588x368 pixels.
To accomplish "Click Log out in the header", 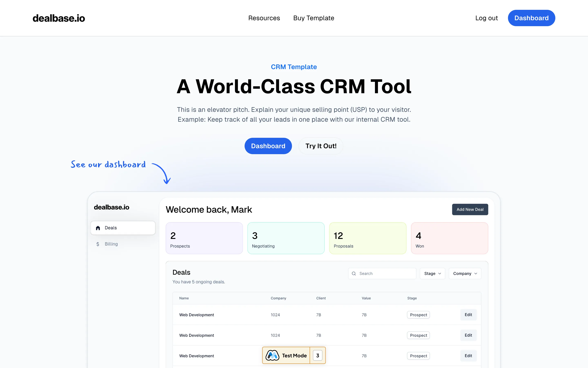I will [487, 18].
